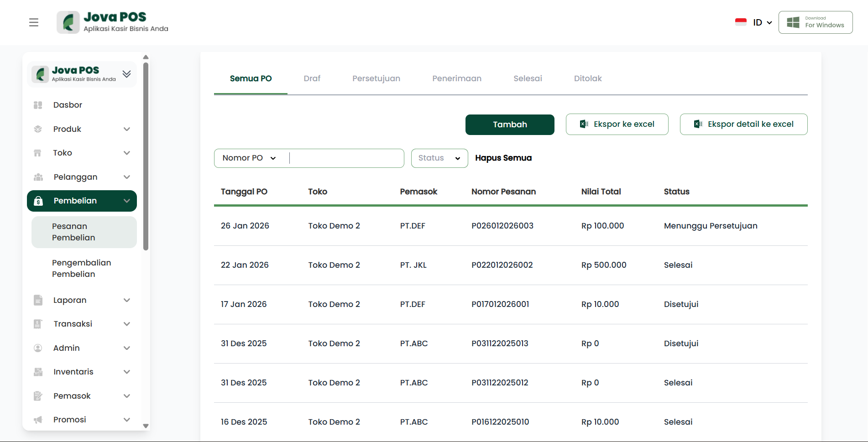Open the hamburger menu icon
Image resolution: width=868 pixels, height=442 pixels.
click(x=34, y=22)
